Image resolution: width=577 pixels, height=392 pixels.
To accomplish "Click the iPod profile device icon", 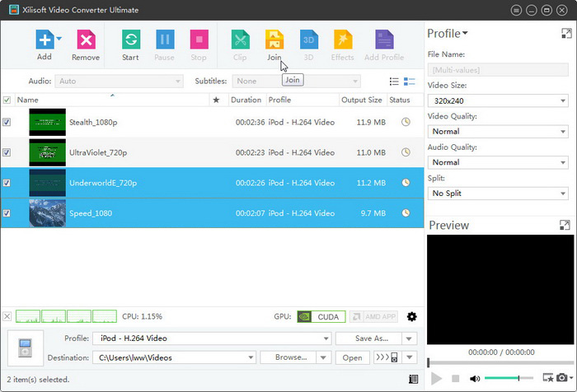I will point(26,348).
